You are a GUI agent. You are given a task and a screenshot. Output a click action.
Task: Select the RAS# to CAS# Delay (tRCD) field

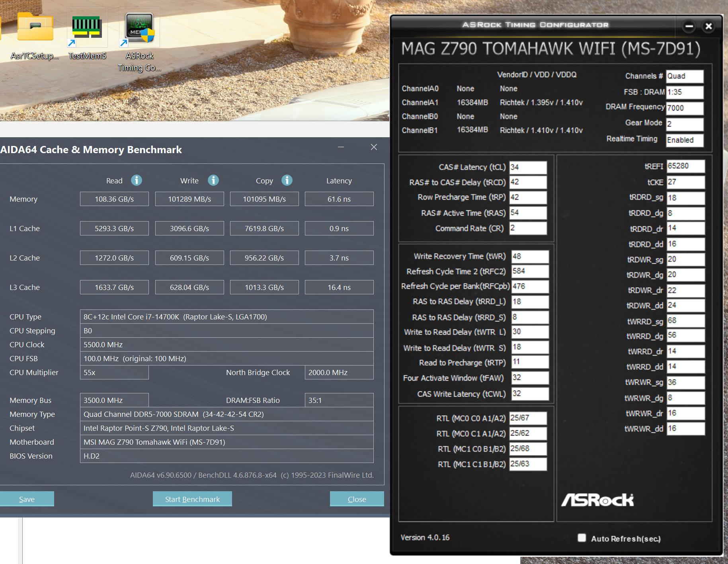[x=528, y=182]
